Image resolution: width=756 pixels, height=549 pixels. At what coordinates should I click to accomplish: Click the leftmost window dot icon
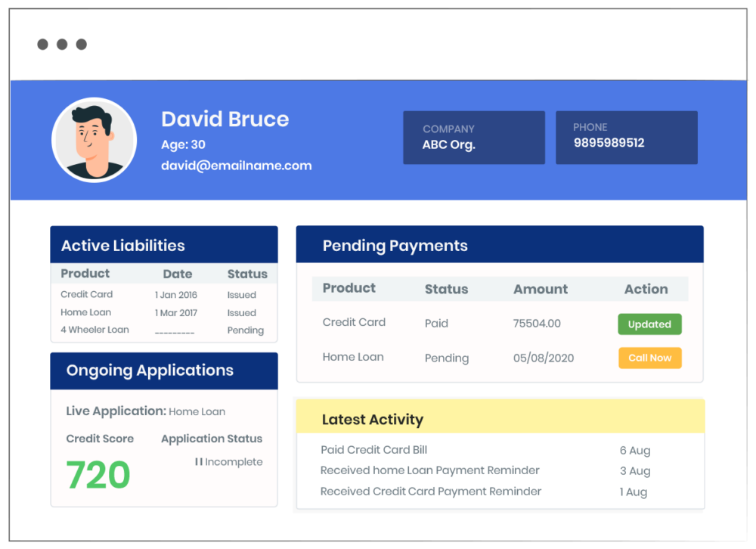42,44
